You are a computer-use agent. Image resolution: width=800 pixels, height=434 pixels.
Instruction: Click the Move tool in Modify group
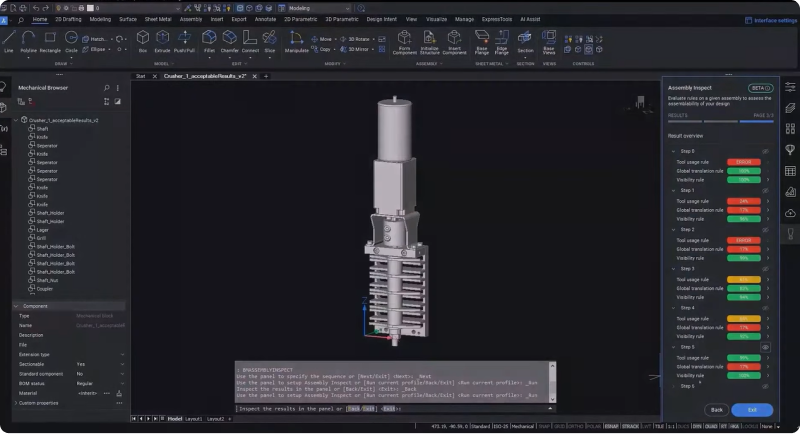[321, 39]
